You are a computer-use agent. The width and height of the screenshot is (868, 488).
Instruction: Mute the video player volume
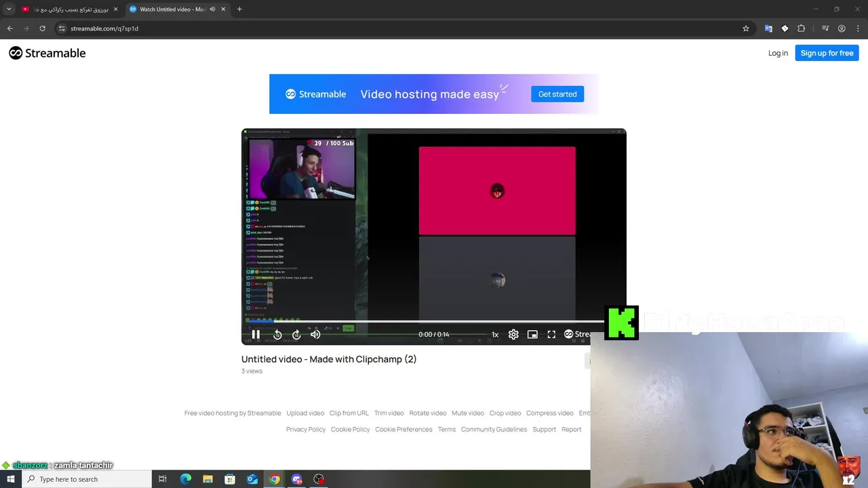(315, 334)
